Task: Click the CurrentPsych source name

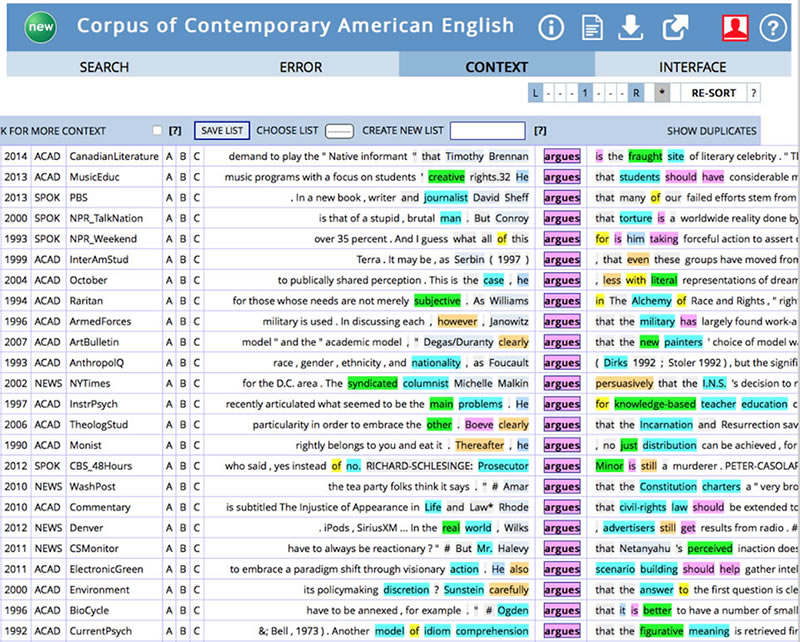Action: pyautogui.click(x=101, y=631)
